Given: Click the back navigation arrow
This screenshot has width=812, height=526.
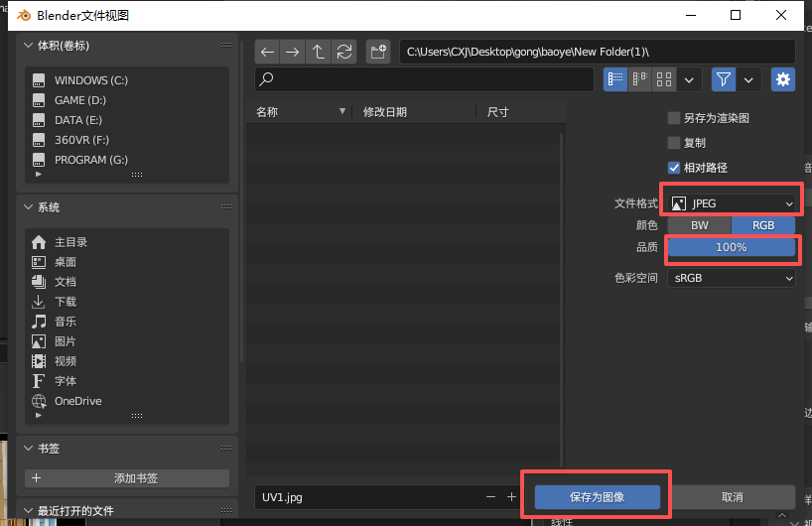Looking at the screenshot, I should (x=267, y=52).
